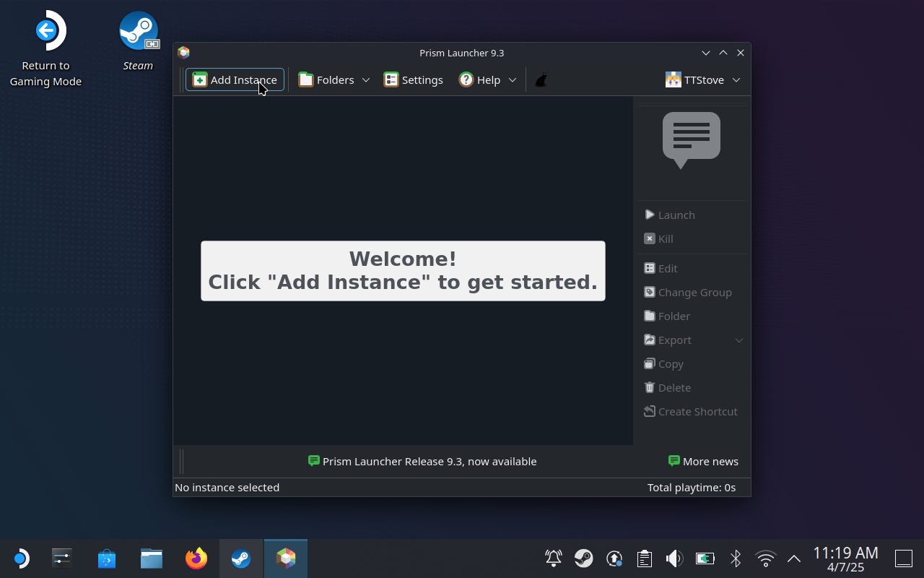Viewport: 924px width, 578px height.
Task: Select Edit in the instance panel
Action: coord(661,268)
